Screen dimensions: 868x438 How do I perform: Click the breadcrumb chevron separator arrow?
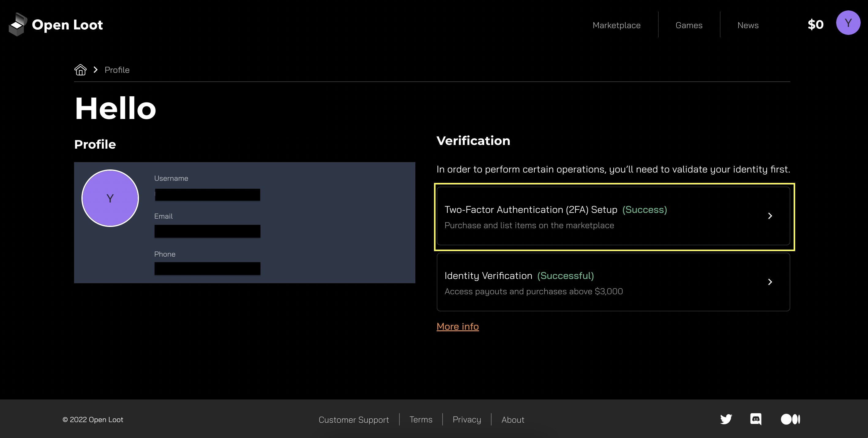point(96,70)
